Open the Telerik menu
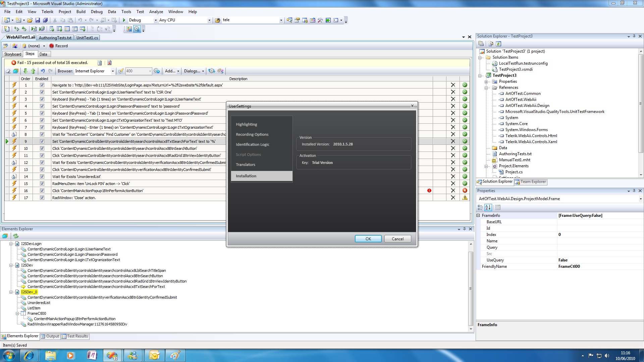 click(47, 11)
